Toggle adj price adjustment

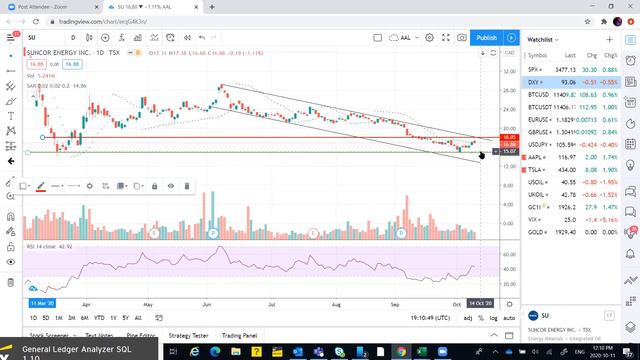coord(468,318)
